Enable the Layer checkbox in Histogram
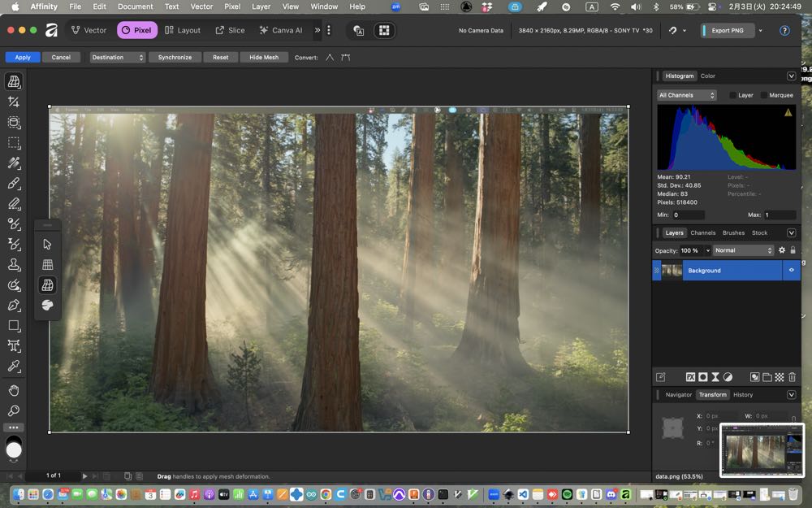Viewport: 812px width, 508px height. (x=733, y=95)
